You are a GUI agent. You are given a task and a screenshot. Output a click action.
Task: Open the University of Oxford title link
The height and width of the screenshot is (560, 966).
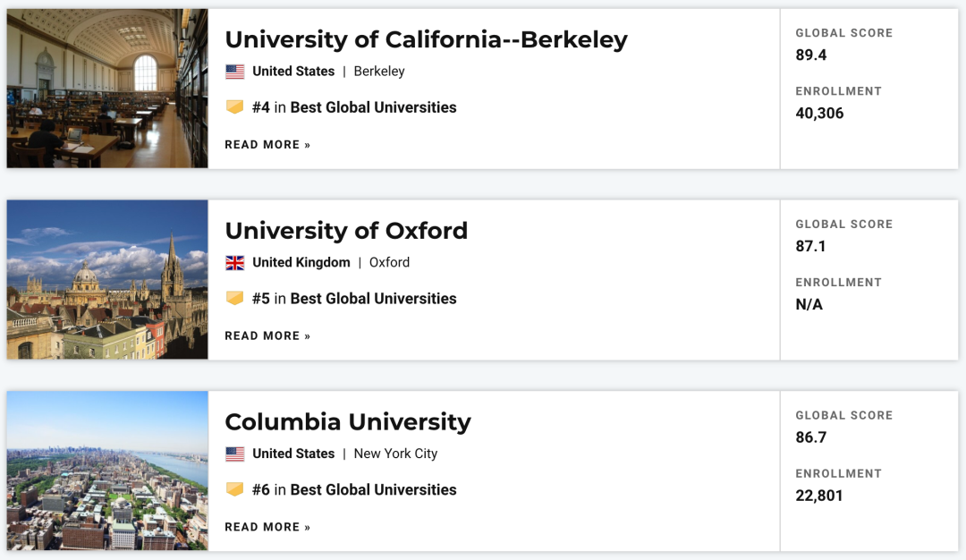[x=346, y=231]
